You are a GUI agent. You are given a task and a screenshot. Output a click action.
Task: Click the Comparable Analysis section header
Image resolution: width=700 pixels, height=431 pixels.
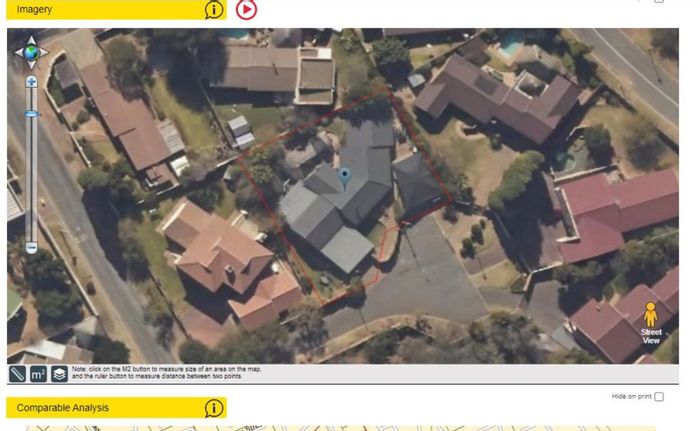117,408
